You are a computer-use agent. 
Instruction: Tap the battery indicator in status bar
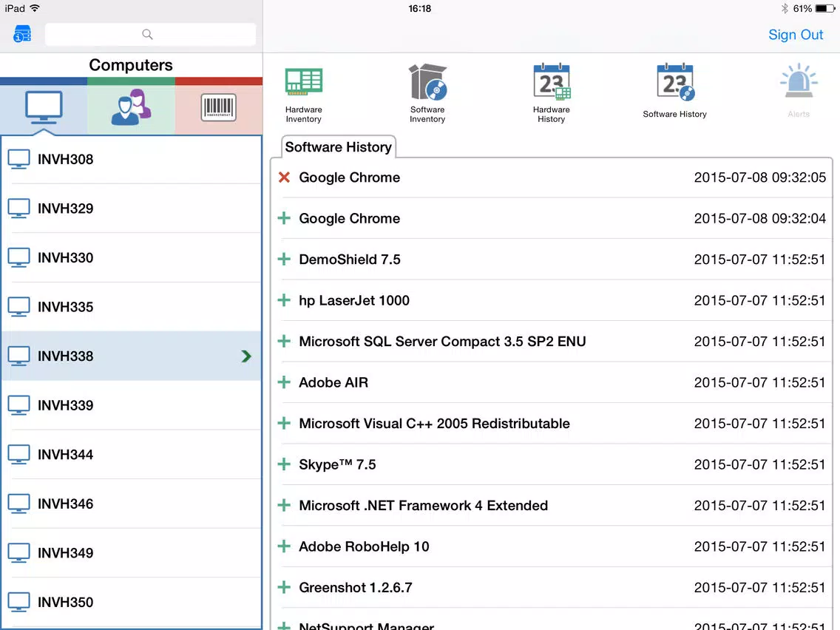[x=824, y=9]
